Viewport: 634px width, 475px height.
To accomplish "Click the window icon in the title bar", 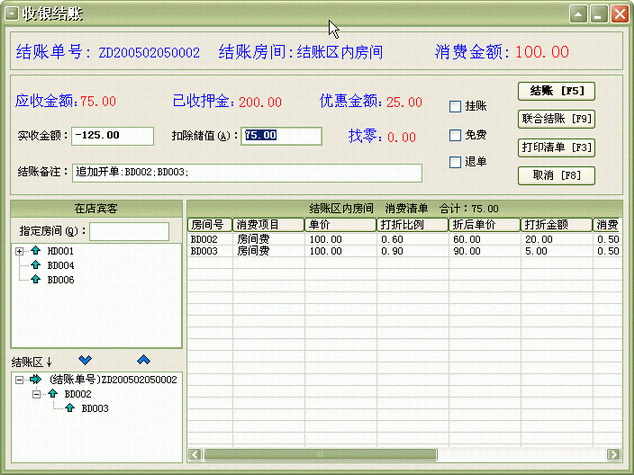I will [11, 14].
